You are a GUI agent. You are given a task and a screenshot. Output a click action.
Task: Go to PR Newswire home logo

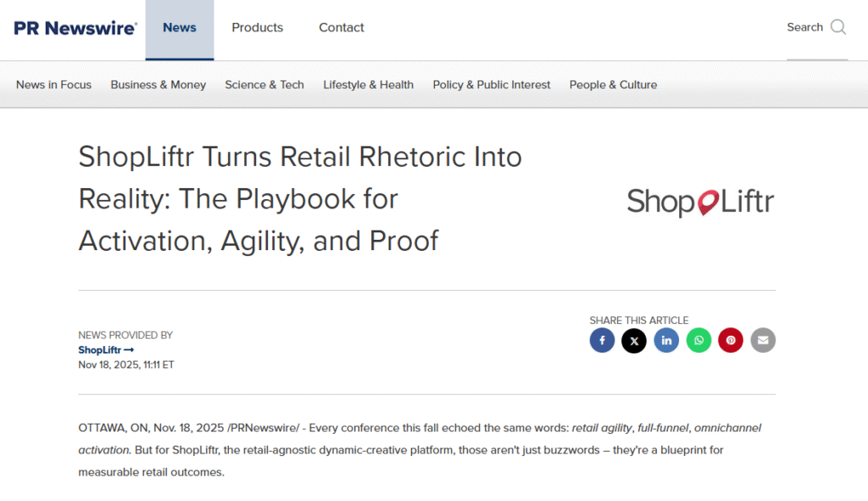(x=75, y=28)
